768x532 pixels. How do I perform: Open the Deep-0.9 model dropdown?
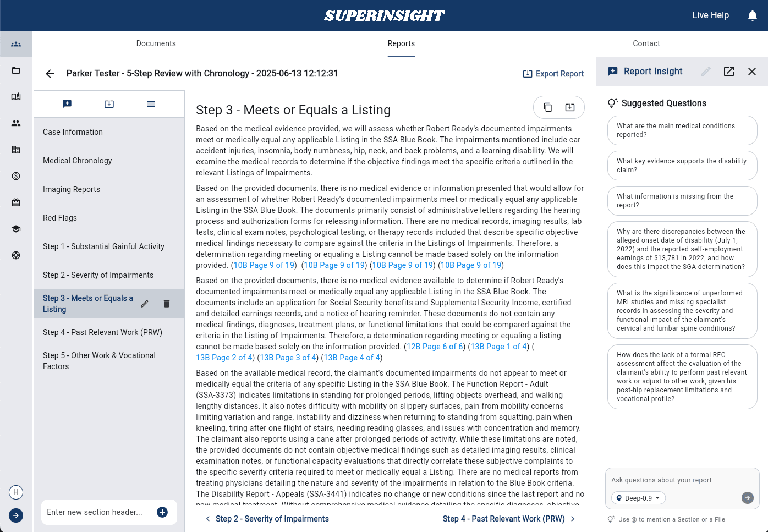point(638,498)
